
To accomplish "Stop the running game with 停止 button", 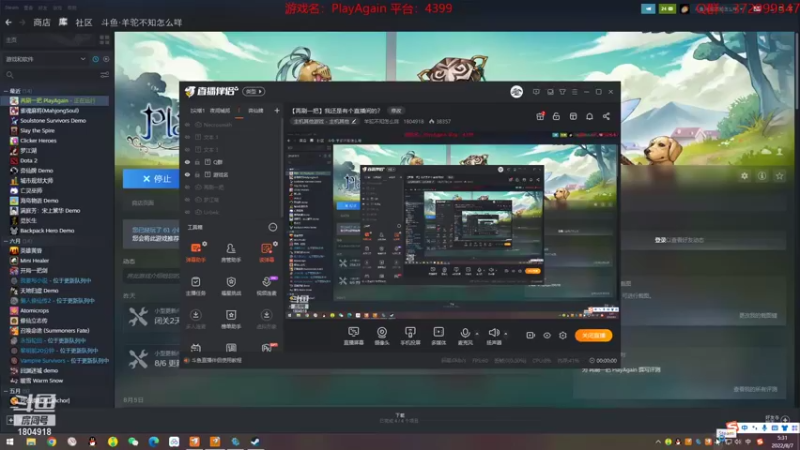I will pyautogui.click(x=151, y=179).
